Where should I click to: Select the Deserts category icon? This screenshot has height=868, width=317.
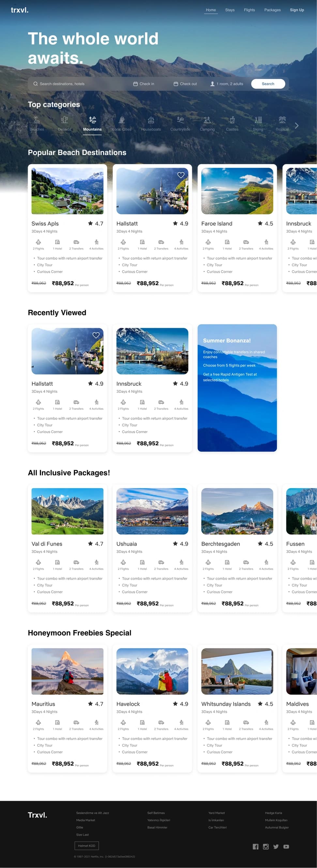pyautogui.click(x=64, y=120)
